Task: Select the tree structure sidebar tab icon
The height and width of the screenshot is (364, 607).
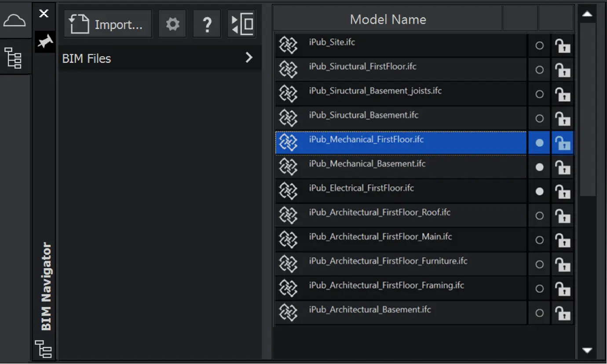Action: [13, 58]
